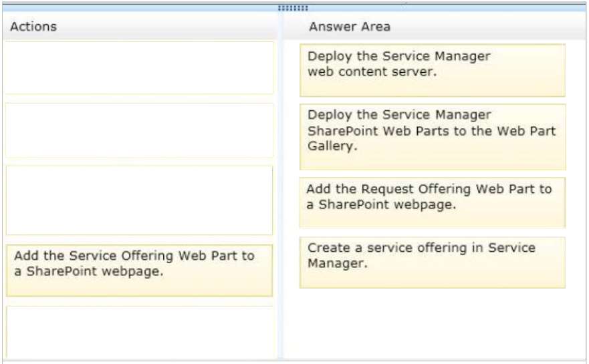Select 'Add the Service Offering Web Part' action
589x364 pixels.
139,270
